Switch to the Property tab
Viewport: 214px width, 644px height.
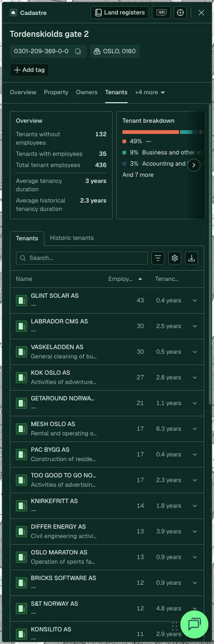[56, 92]
